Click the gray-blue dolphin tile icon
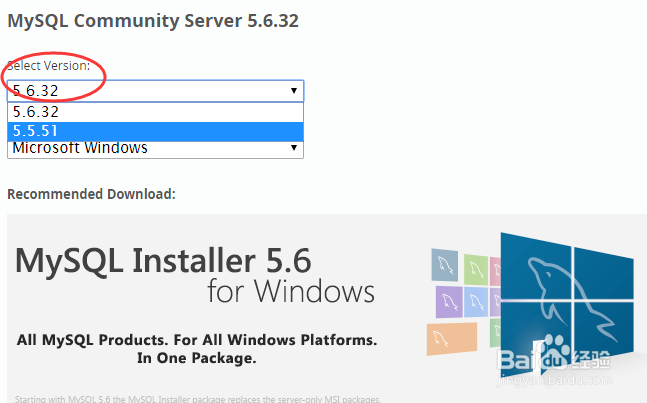The image size is (647, 403). coord(444,265)
